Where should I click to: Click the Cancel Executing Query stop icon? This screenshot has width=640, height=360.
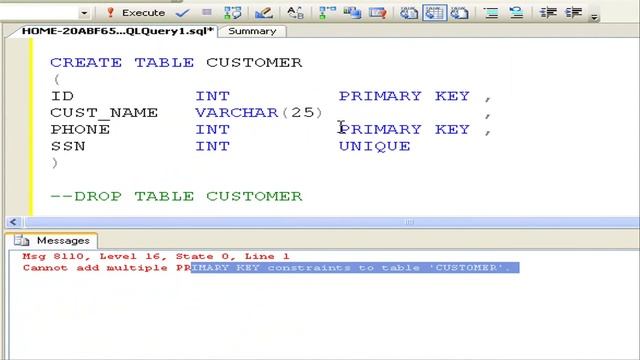(207, 13)
